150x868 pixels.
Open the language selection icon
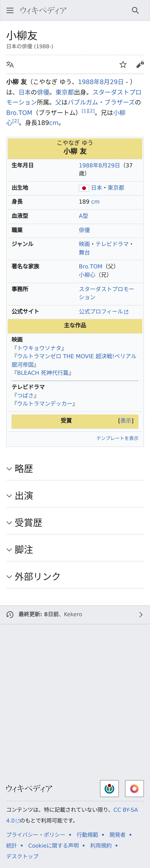click(x=10, y=64)
